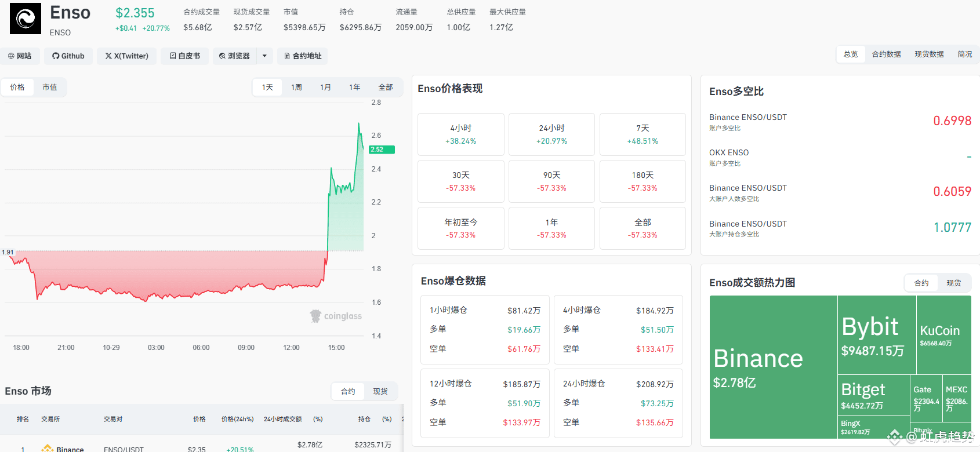Sort market table by 价格 column

point(199,419)
